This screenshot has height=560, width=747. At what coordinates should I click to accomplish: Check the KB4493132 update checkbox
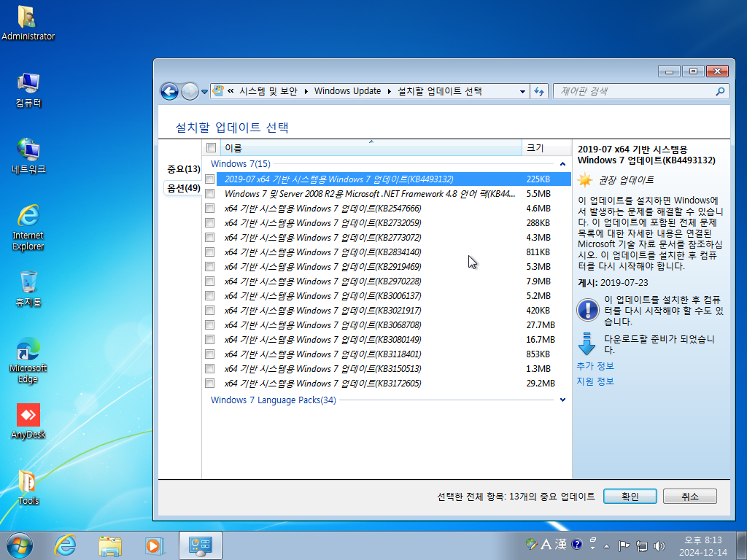209,179
